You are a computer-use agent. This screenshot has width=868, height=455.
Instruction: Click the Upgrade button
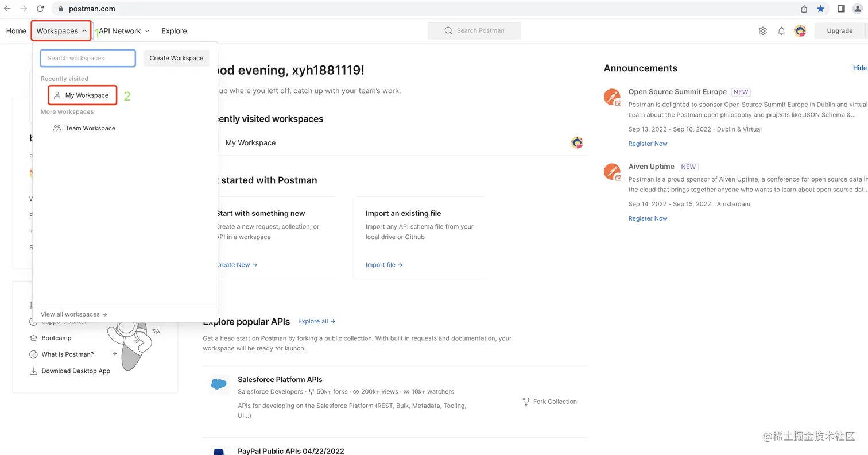point(839,31)
